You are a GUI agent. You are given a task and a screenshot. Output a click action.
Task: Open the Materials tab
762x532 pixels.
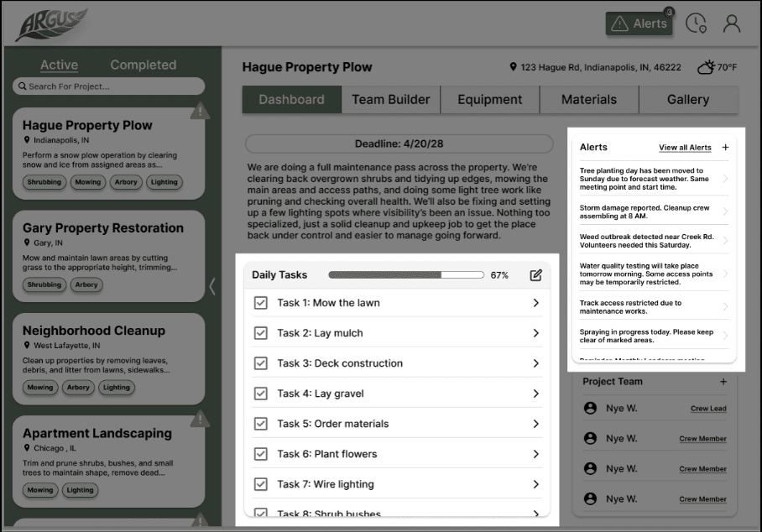click(589, 100)
